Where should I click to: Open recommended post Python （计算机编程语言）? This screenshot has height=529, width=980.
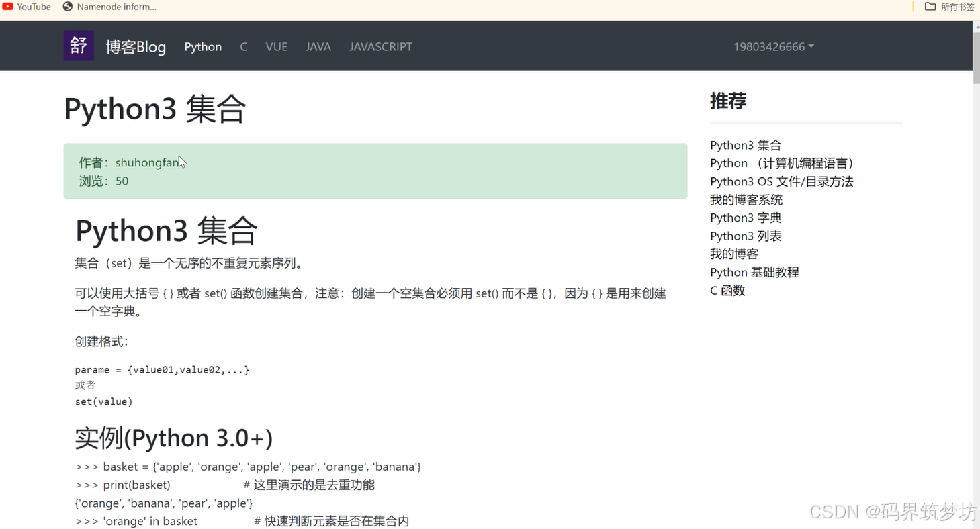click(x=784, y=163)
